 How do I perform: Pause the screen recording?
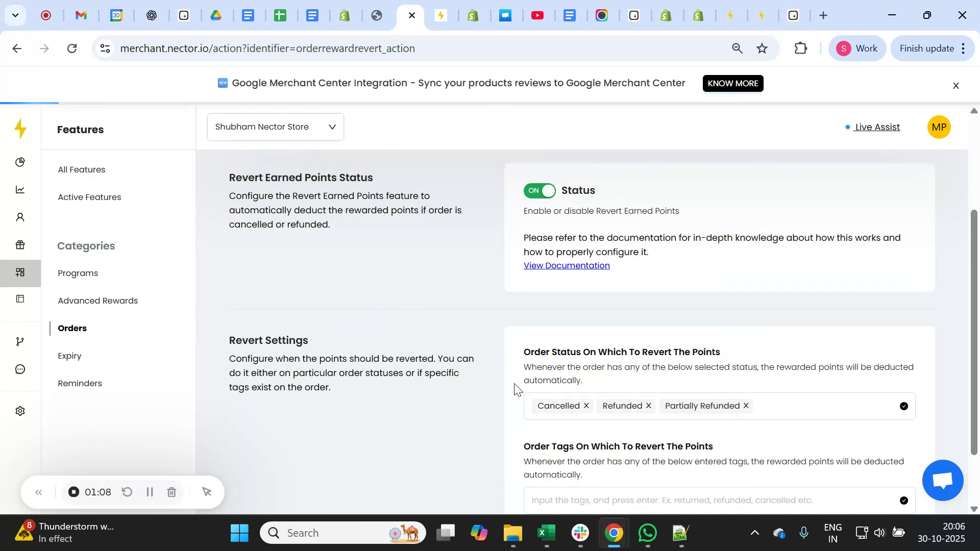tap(149, 492)
